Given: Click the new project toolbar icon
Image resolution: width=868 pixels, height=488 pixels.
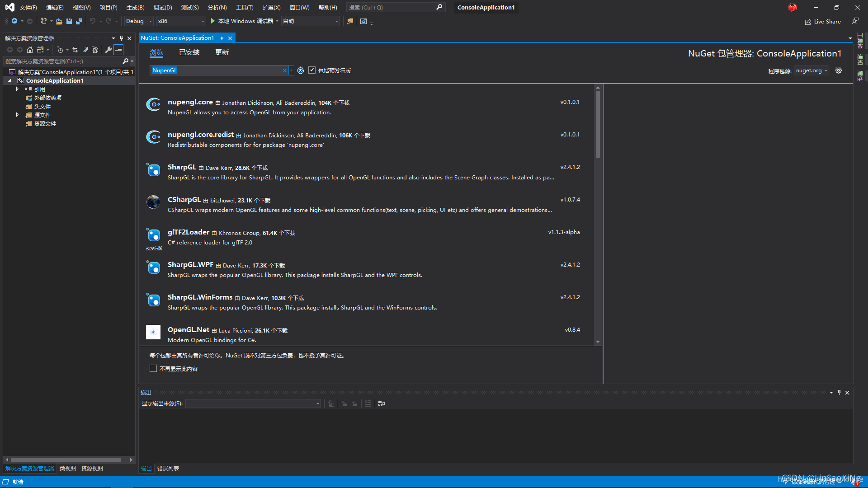Looking at the screenshot, I should pyautogui.click(x=43, y=21).
